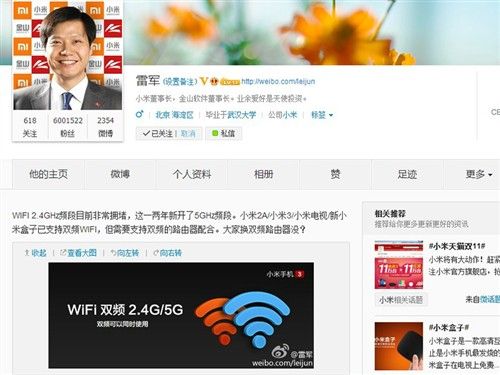Rotate image left with 向左转
The width and height of the screenshot is (500, 375).
(x=125, y=253)
